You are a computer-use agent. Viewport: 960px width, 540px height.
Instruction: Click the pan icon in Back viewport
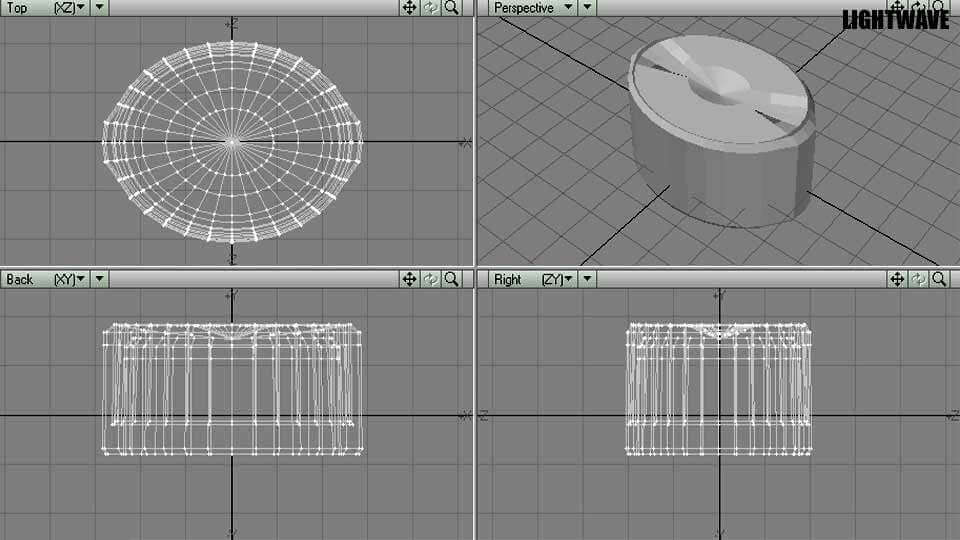409,279
